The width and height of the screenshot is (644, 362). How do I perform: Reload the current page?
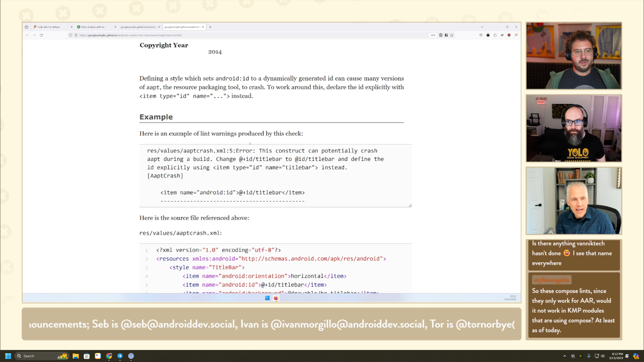(41, 35)
